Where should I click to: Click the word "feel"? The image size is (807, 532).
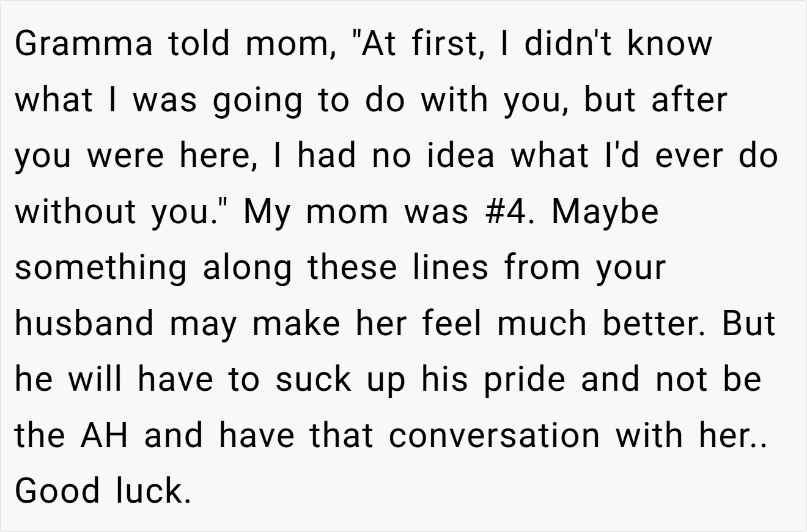[454, 323]
